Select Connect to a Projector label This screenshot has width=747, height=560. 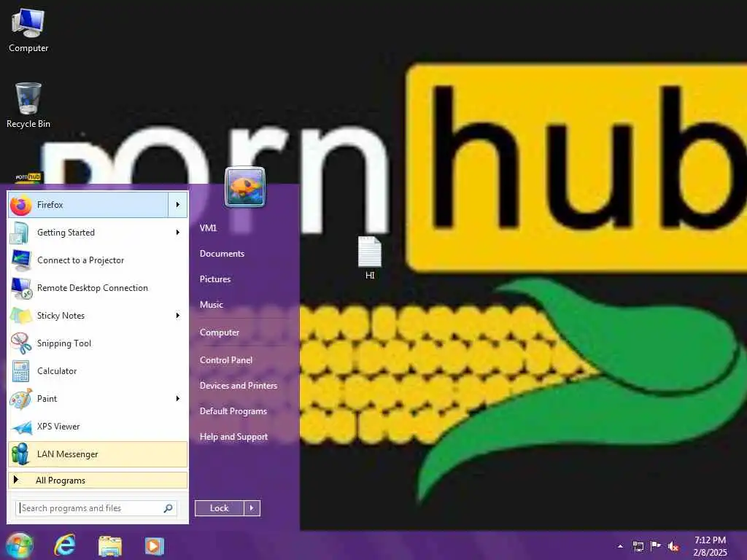pos(80,260)
